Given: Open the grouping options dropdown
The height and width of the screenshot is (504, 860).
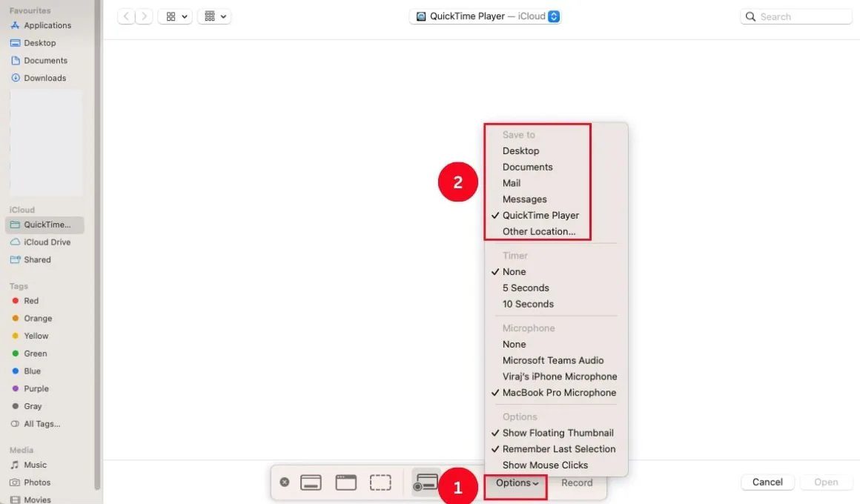Looking at the screenshot, I should (214, 16).
